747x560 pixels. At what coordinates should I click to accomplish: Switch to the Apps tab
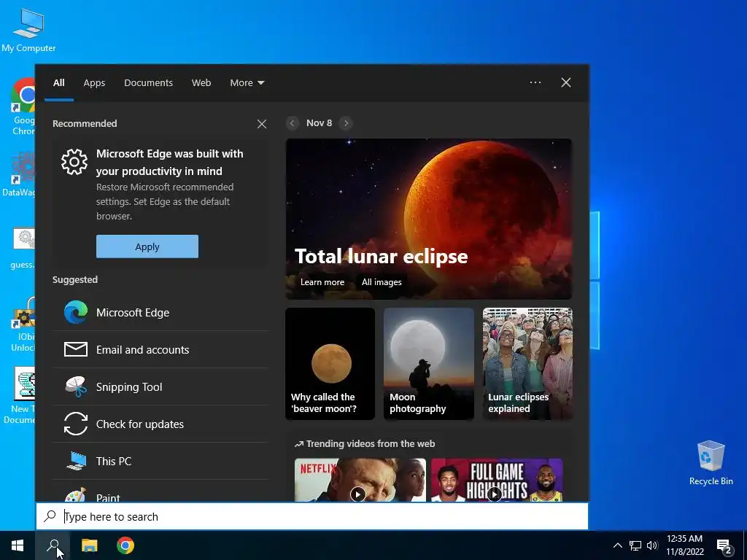click(94, 82)
